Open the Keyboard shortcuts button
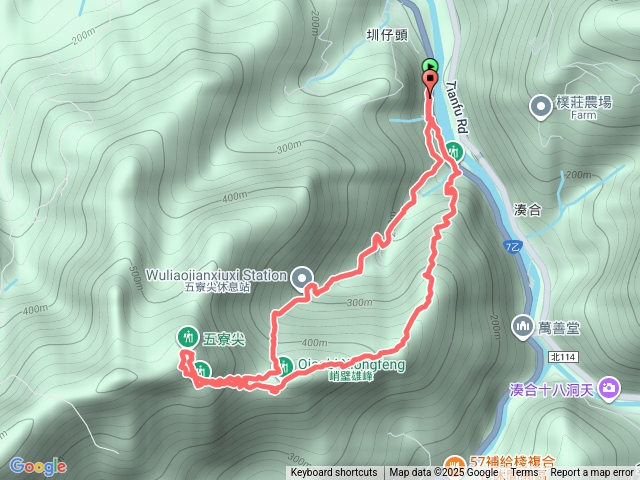The width and height of the screenshot is (640, 480). (334, 473)
